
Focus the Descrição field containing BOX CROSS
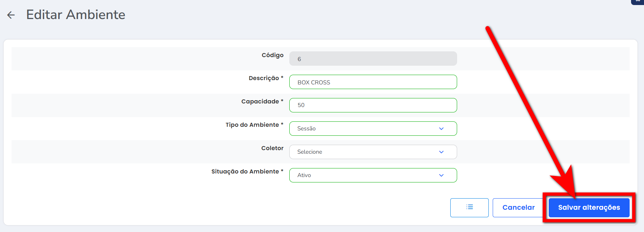[373, 82]
